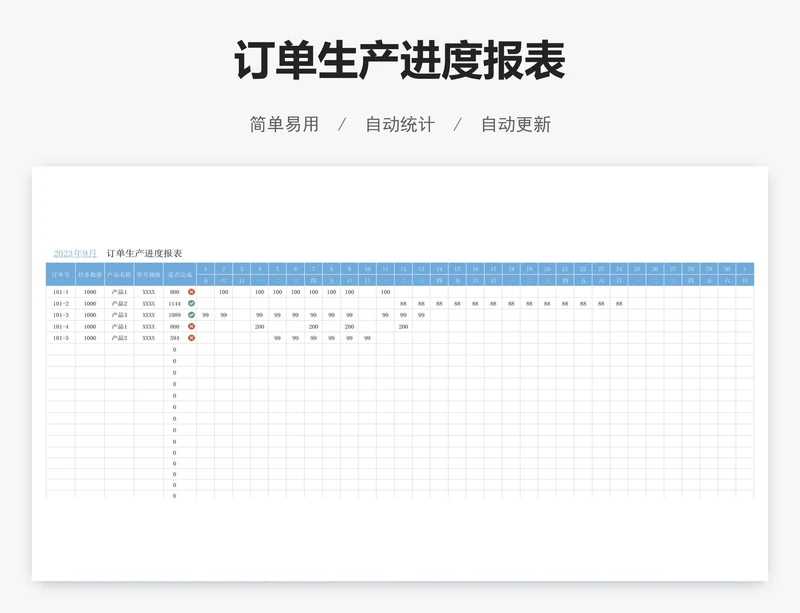Select the completed total 1089 cell
The width and height of the screenshot is (800, 613).
click(174, 315)
